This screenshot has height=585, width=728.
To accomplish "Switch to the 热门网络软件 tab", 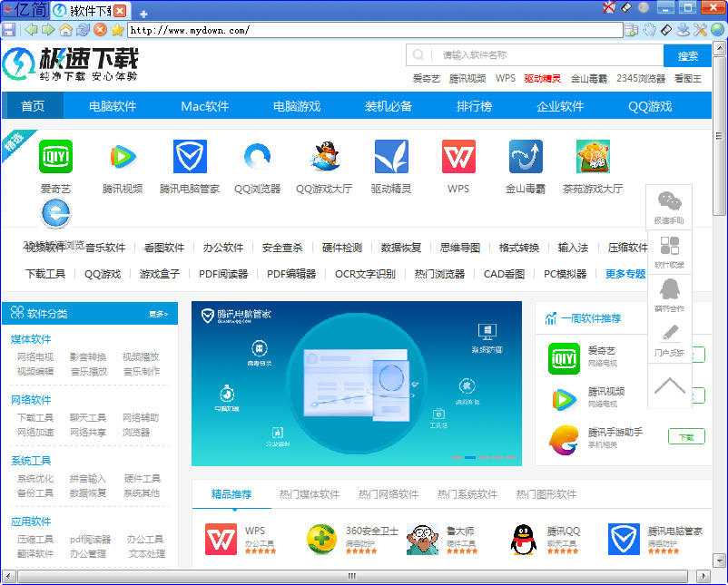I will pyautogui.click(x=389, y=494).
